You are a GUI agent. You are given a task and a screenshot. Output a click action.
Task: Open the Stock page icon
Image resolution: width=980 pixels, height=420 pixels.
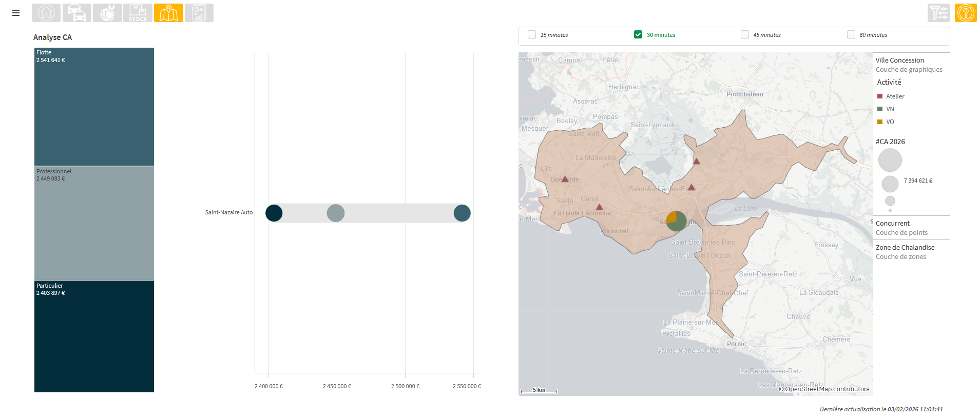(138, 13)
